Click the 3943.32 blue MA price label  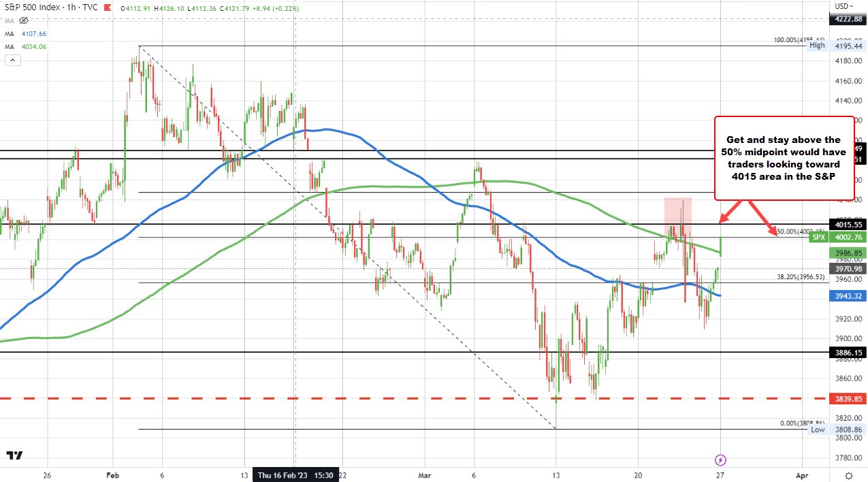[847, 296]
